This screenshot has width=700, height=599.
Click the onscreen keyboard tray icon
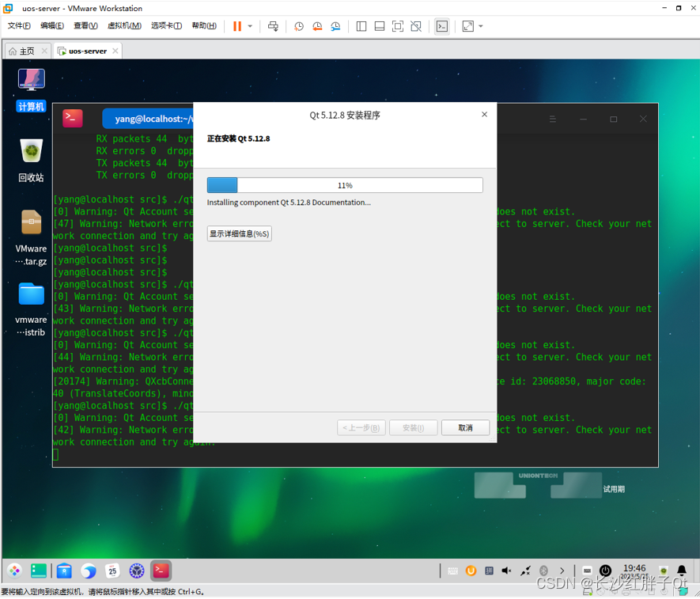452,571
